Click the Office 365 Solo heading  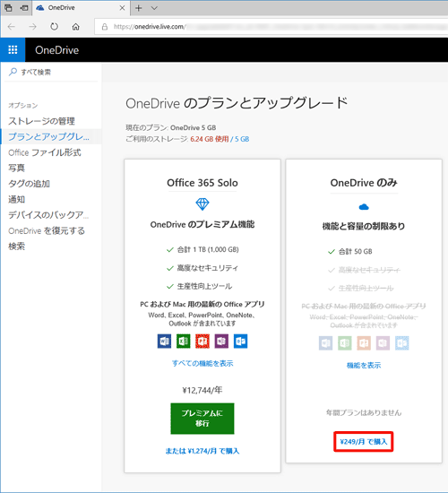click(202, 183)
